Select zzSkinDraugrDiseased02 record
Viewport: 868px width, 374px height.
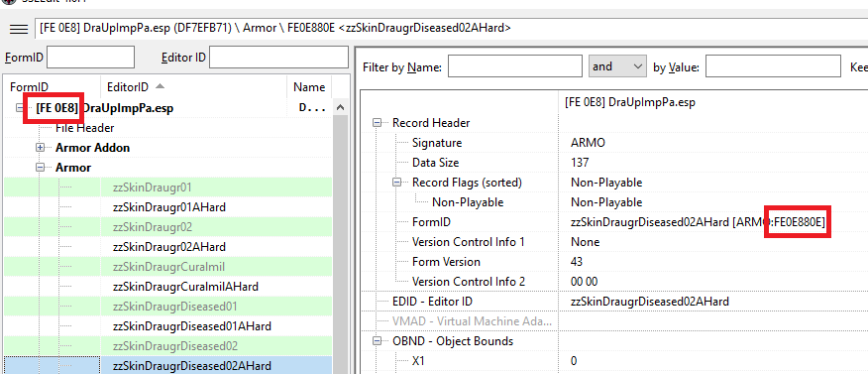(x=167, y=346)
